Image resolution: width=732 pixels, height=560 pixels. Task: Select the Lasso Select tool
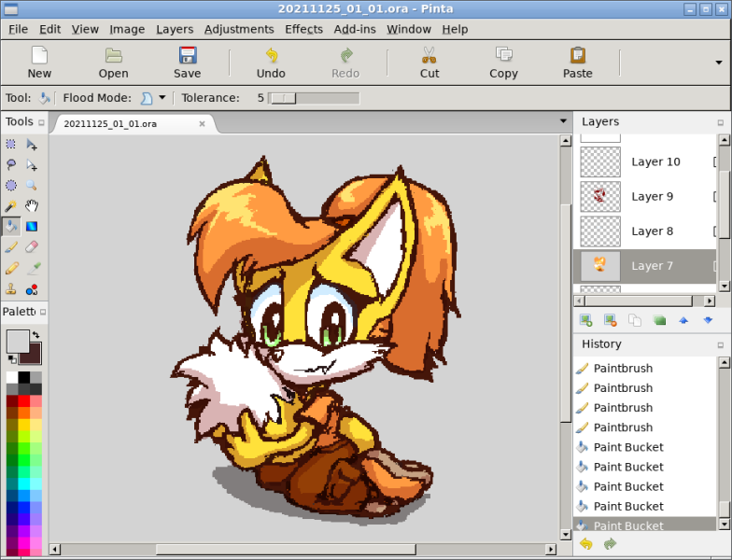click(11, 164)
